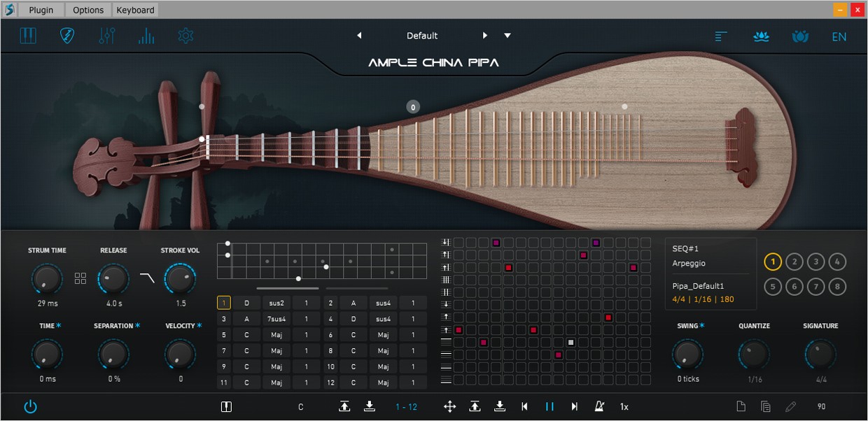Open the preset dropdown arrow next to Default
Screen dimensions: 868x421
click(507, 35)
